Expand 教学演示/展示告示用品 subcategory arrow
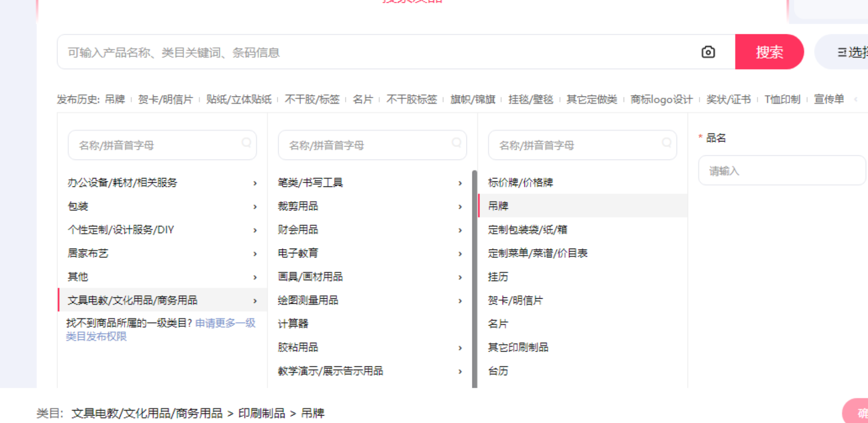 click(460, 372)
